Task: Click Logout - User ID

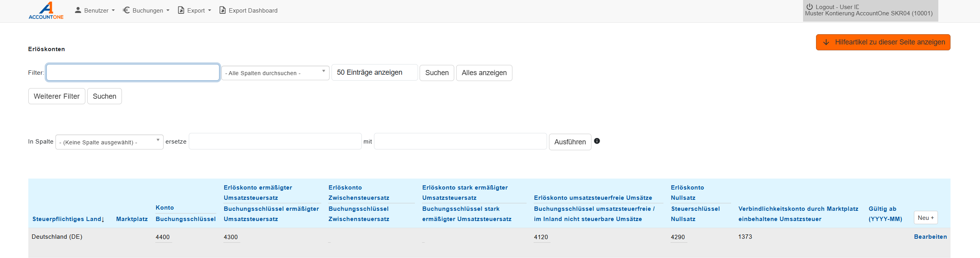Action: pos(833,7)
